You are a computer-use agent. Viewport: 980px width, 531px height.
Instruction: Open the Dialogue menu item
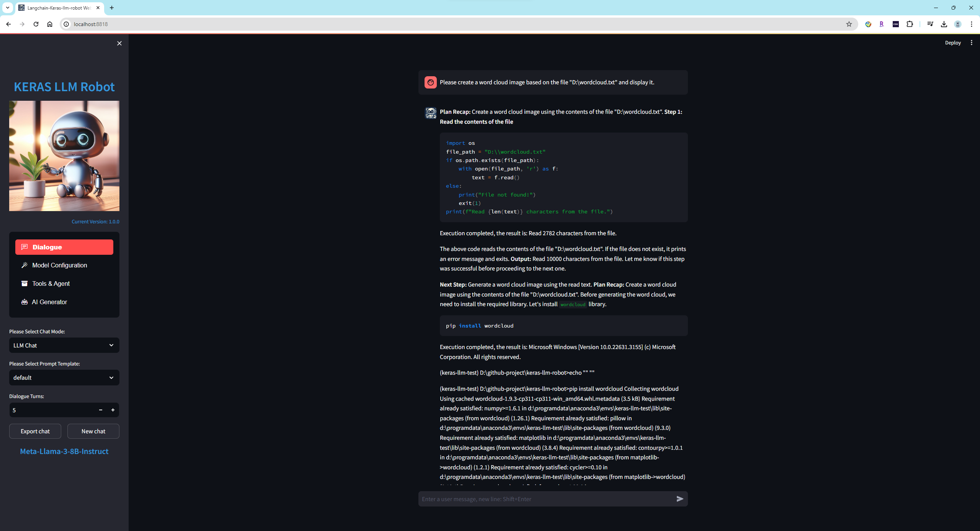pyautogui.click(x=64, y=247)
